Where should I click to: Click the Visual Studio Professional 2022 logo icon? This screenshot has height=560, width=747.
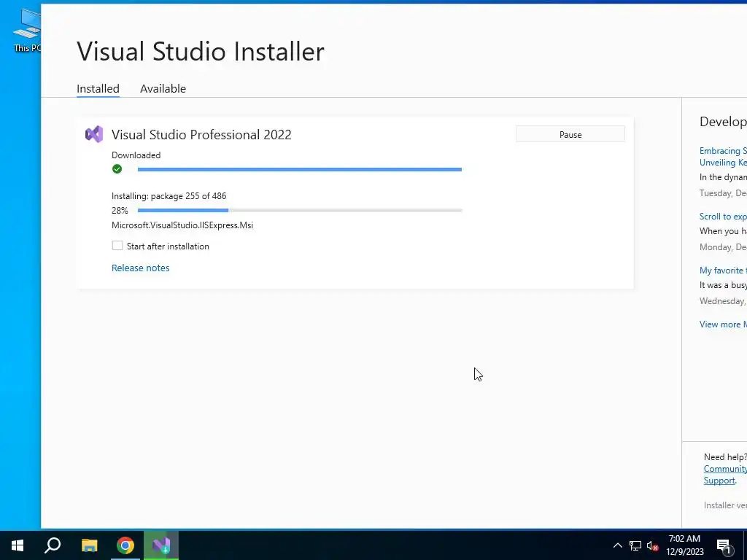pos(94,134)
